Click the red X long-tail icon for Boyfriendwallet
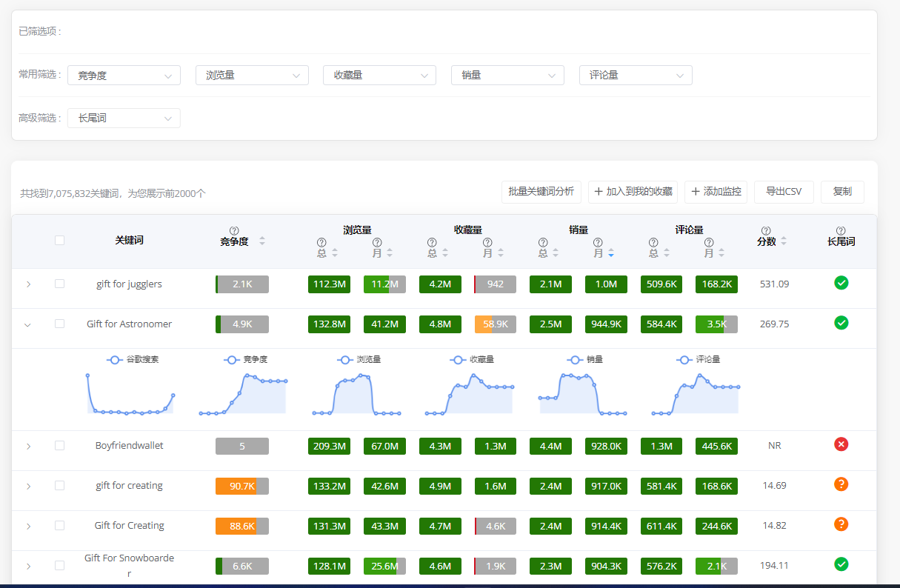900x588 pixels. (841, 444)
